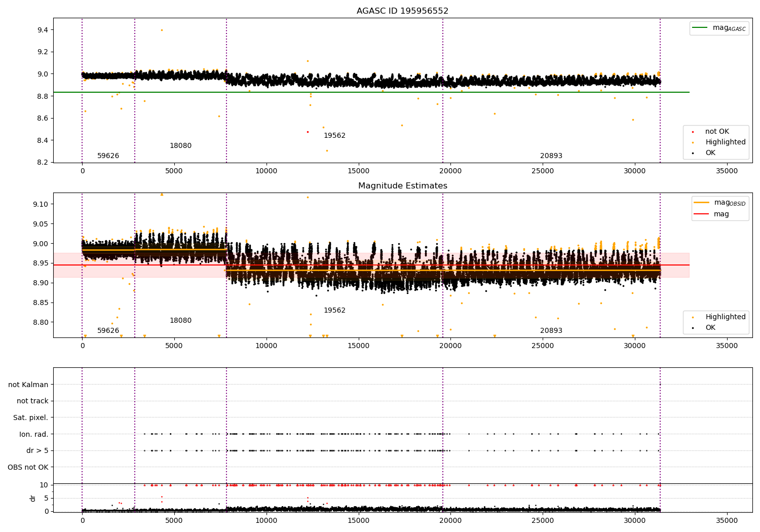Click obsid label 20893 in the top plot
This screenshot has height=532, width=760.
click(x=551, y=156)
